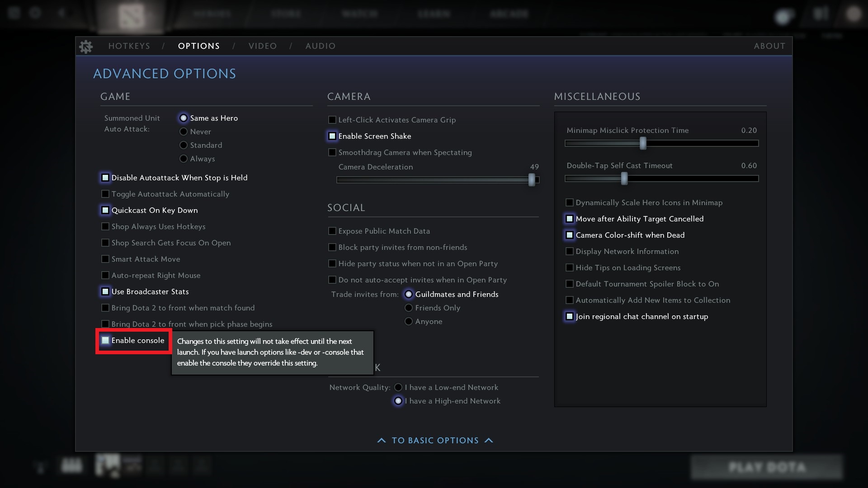This screenshot has height=488, width=868.
Task: Toggle Quickcast On Key Down checkbox
Action: point(105,210)
